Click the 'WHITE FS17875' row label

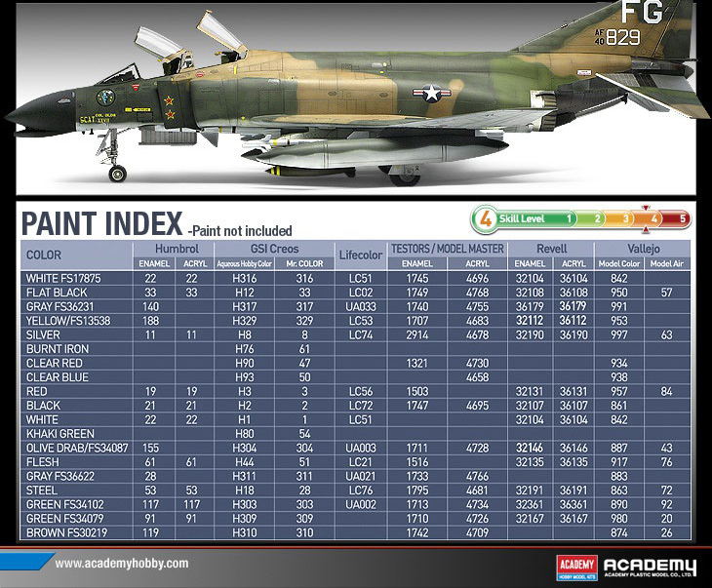[x=63, y=278]
